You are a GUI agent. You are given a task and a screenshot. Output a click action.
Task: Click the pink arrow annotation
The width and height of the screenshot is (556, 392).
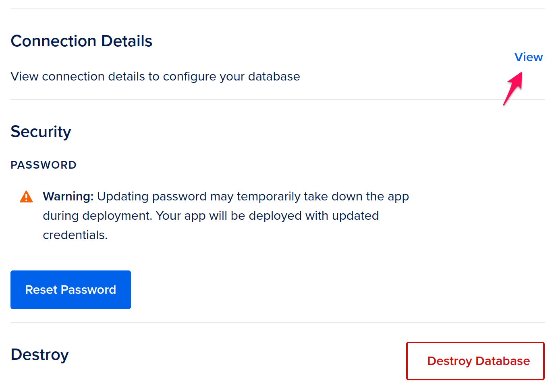(x=513, y=88)
